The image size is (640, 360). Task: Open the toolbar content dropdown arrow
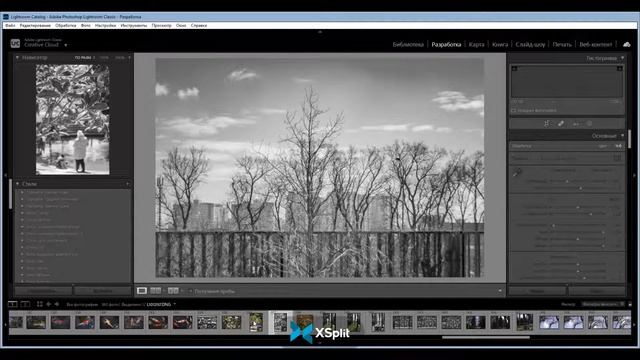point(500,291)
